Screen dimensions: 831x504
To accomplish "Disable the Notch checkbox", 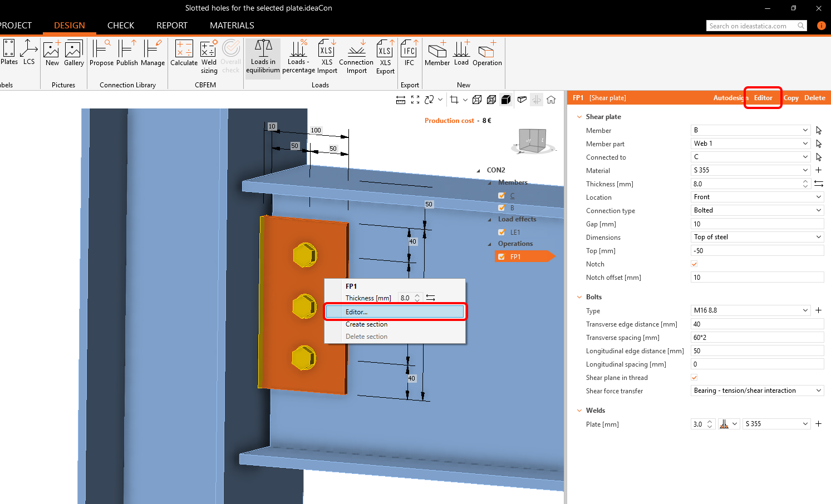I will [694, 264].
